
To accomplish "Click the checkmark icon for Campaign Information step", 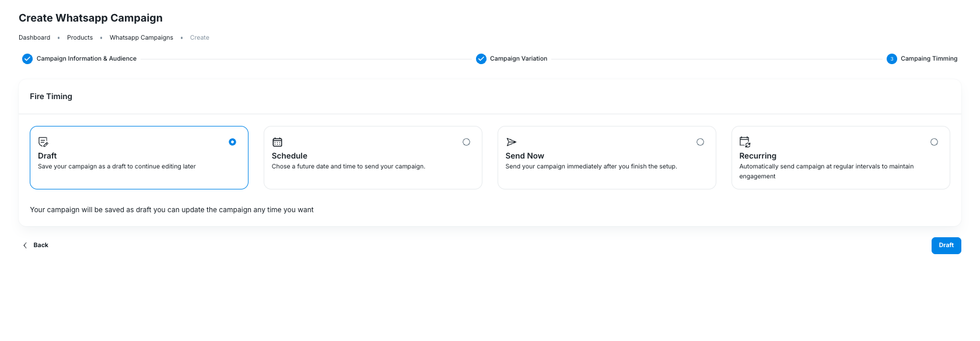I will click(x=27, y=59).
